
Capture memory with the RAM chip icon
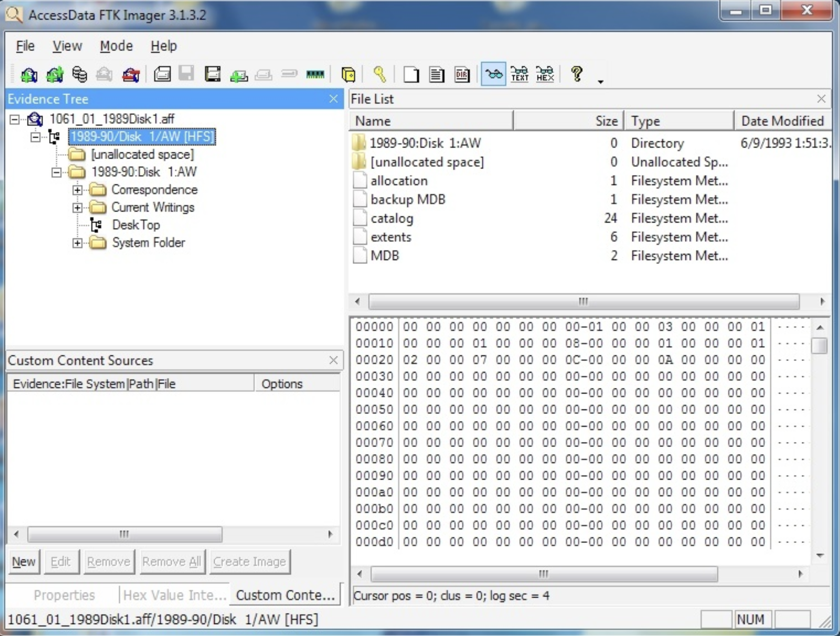(x=315, y=74)
